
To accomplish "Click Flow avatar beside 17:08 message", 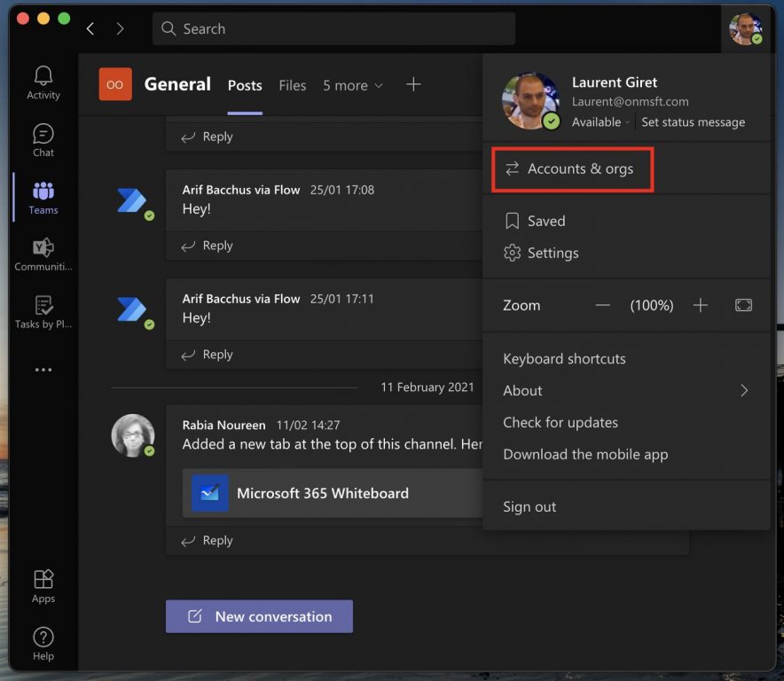I will (x=132, y=201).
